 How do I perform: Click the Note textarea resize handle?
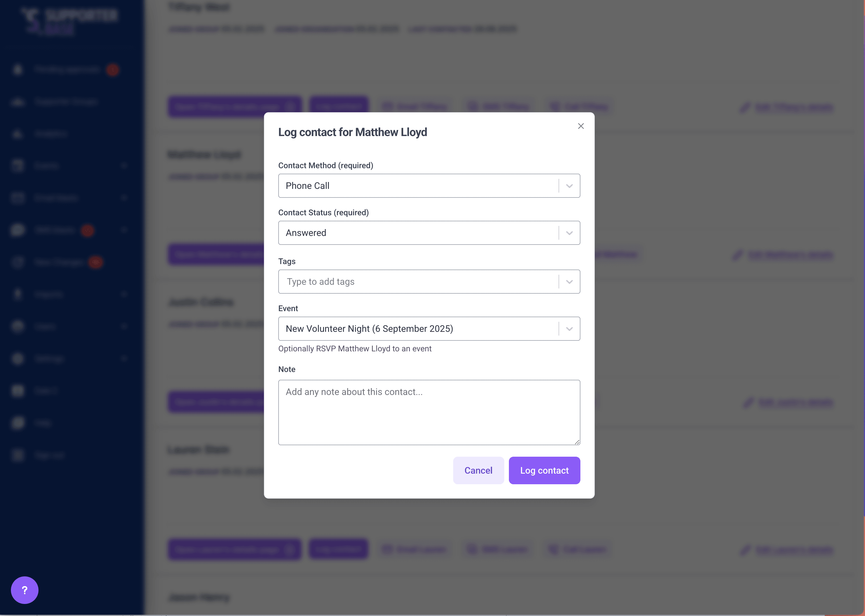[577, 442]
